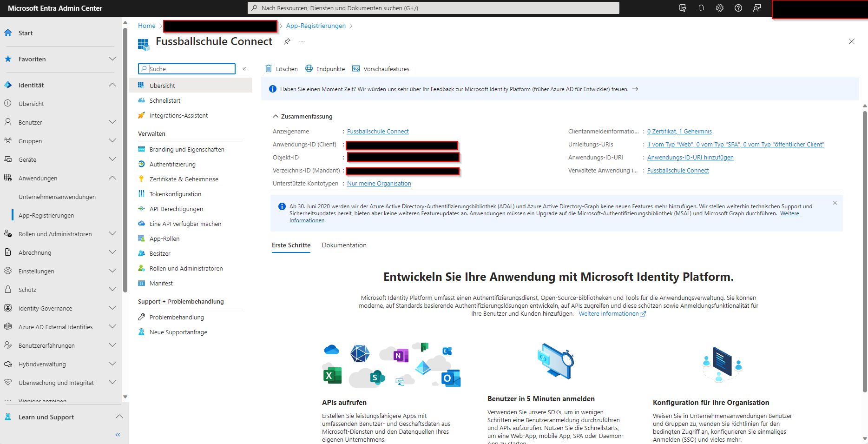Viewport: 868px width, 444px height.
Task: Open App-Registrierungen in left navigation
Action: click(46, 215)
